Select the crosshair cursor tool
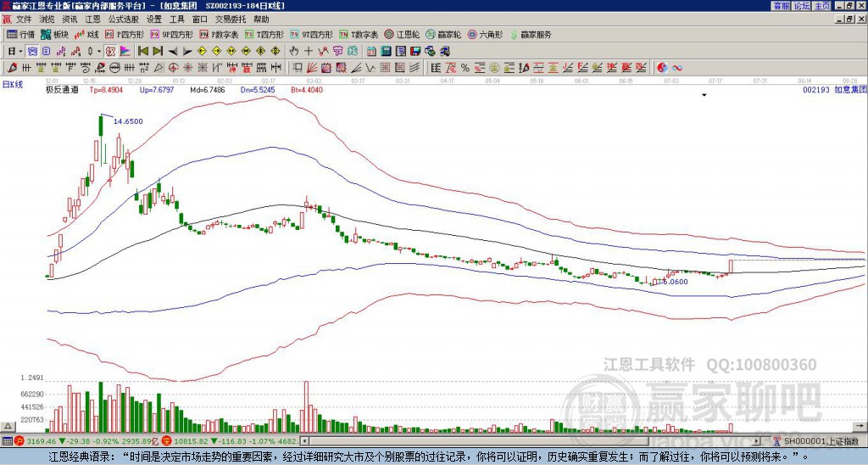Image resolution: width=868 pixels, height=465 pixels. [x=309, y=52]
